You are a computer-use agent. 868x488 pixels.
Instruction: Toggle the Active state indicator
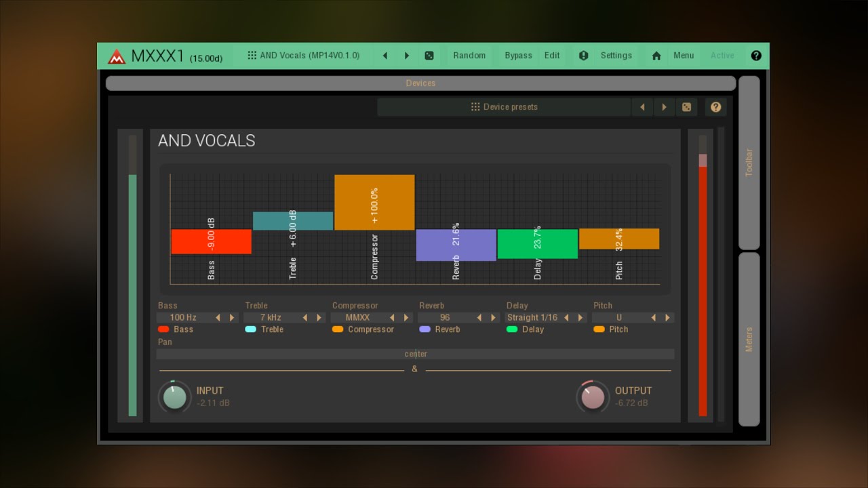[722, 56]
